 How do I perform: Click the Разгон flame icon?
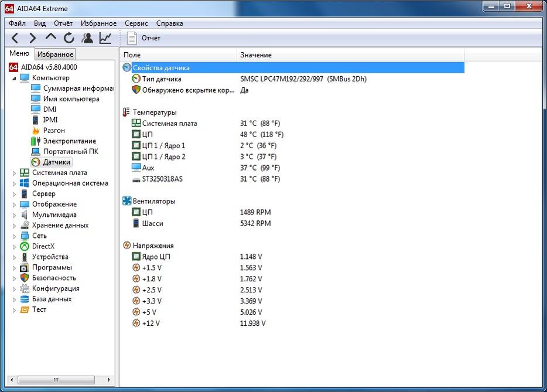coord(36,130)
